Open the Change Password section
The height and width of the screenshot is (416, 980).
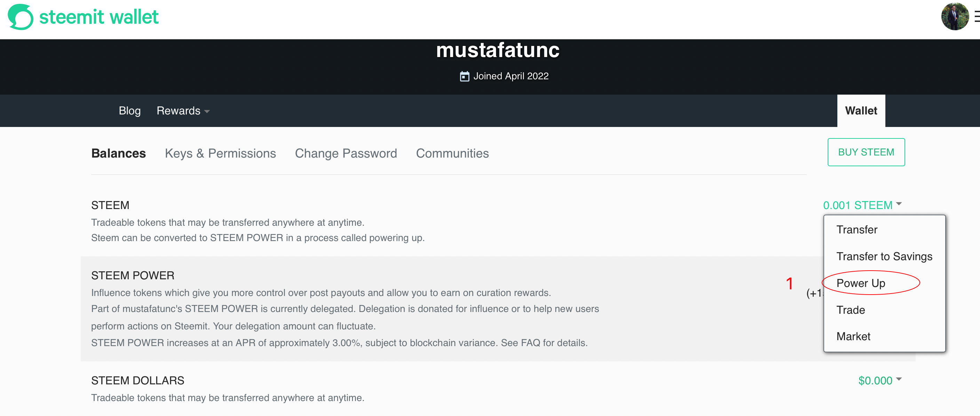click(345, 153)
